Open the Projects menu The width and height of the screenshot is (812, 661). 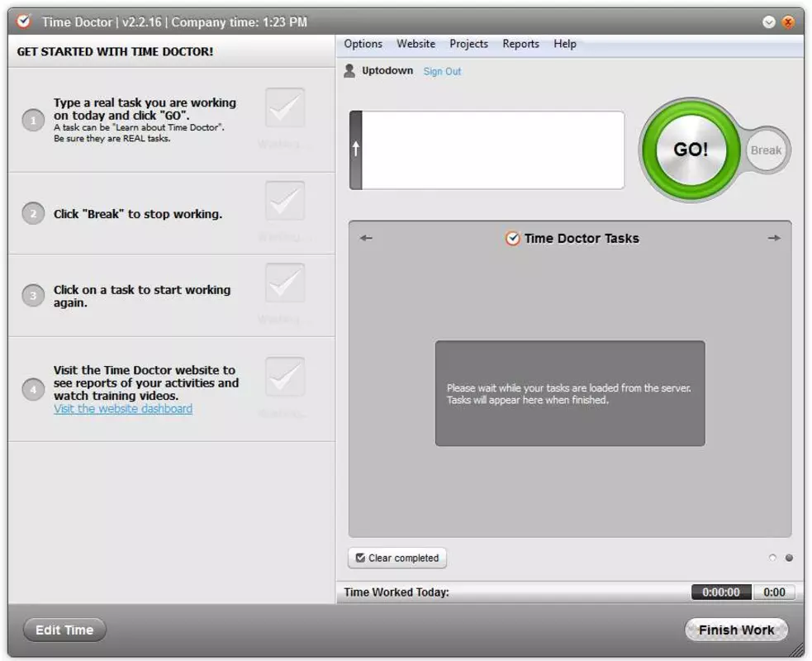pyautogui.click(x=468, y=44)
